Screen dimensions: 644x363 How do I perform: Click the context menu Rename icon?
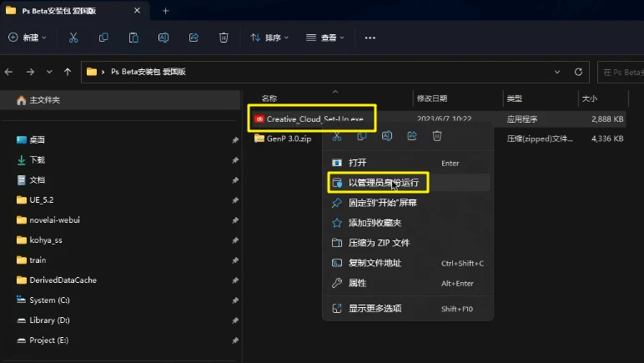pos(387,136)
